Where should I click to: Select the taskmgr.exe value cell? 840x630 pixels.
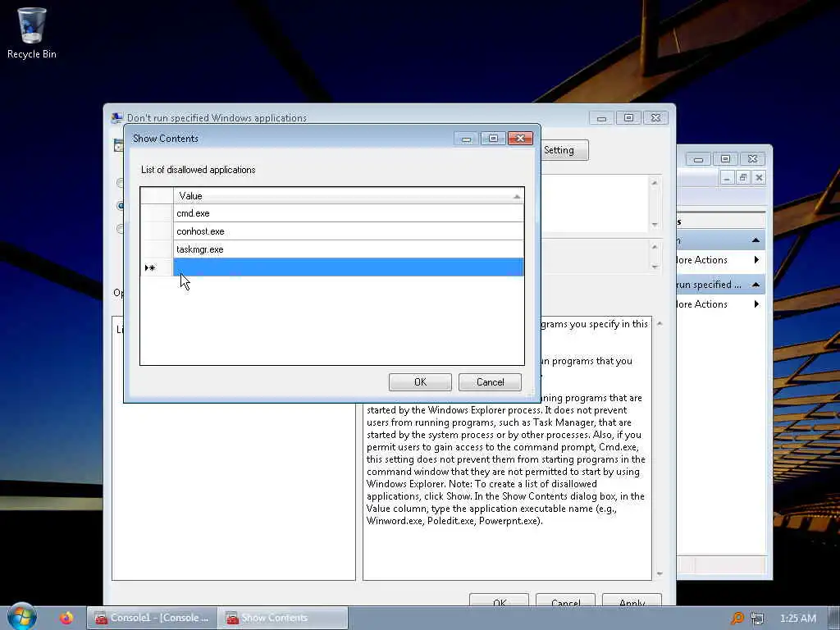(348, 249)
